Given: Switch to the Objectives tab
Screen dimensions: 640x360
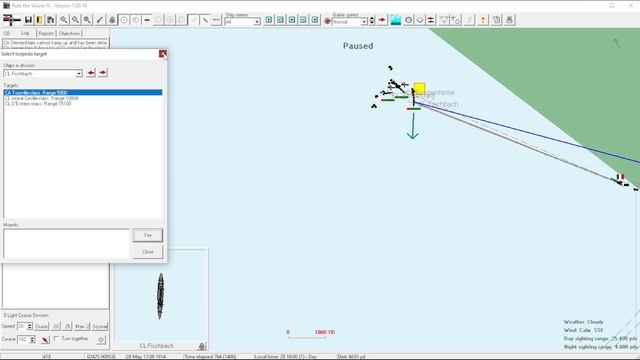Looking at the screenshot, I should pyautogui.click(x=69, y=33).
